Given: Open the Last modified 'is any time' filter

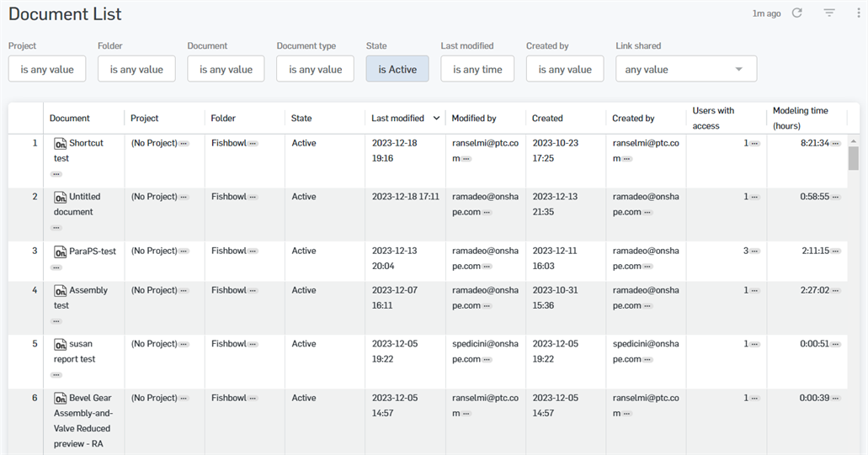Looking at the screenshot, I should (477, 70).
